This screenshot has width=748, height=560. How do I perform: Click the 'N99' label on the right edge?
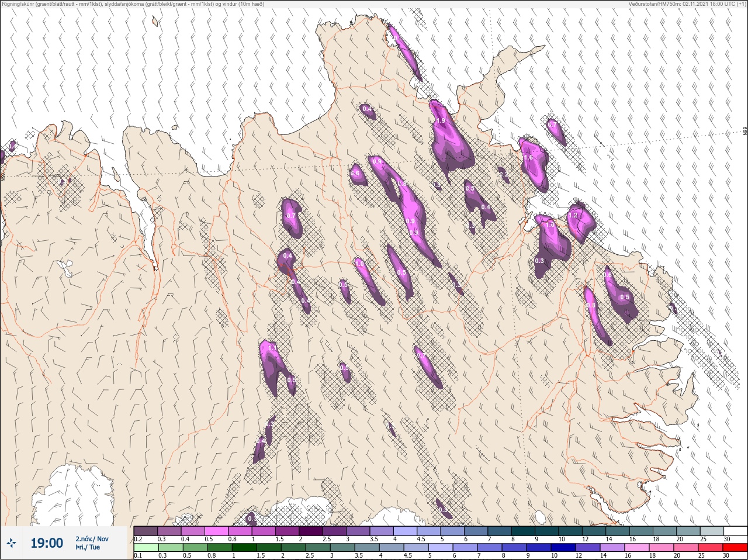tap(745, 132)
